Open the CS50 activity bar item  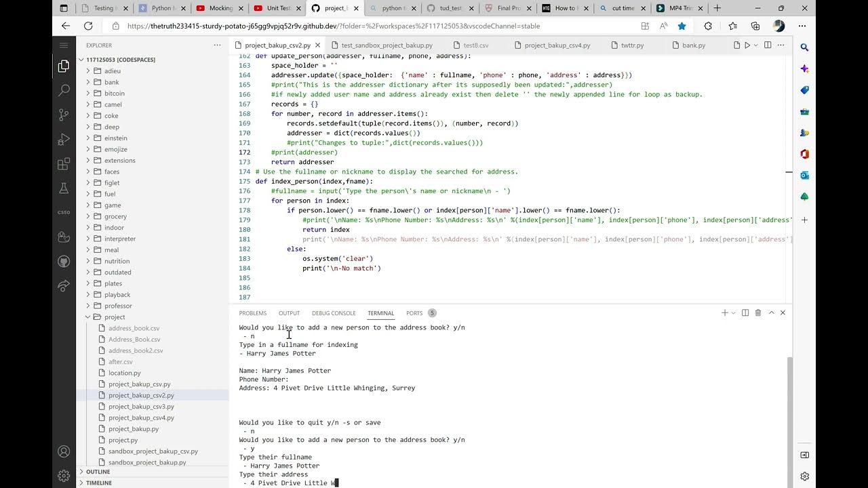tap(64, 212)
